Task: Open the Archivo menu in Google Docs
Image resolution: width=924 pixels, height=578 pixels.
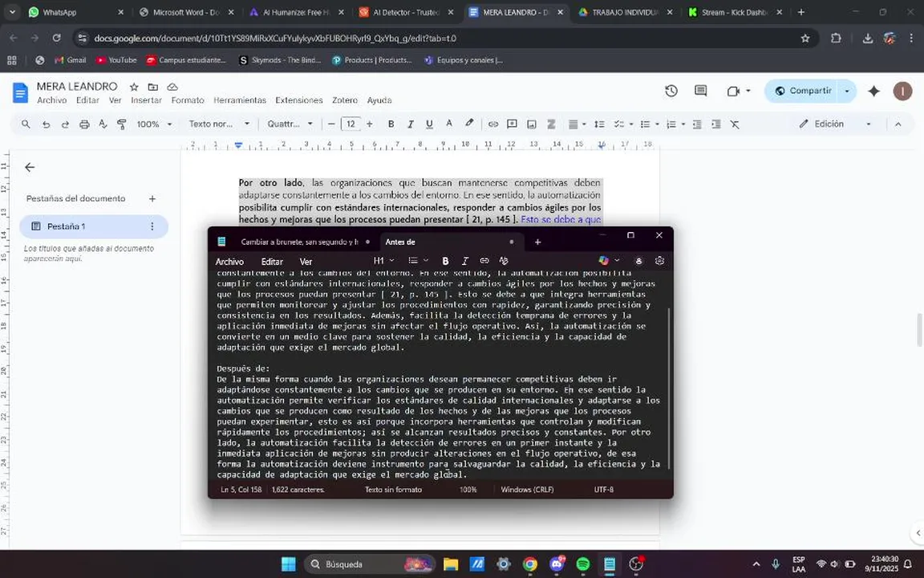Action: 52,100
